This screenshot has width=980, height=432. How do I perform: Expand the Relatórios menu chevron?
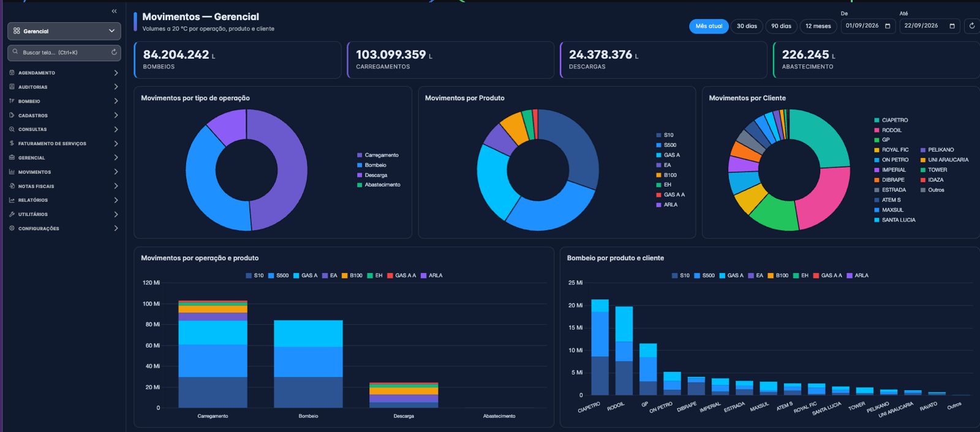click(116, 200)
